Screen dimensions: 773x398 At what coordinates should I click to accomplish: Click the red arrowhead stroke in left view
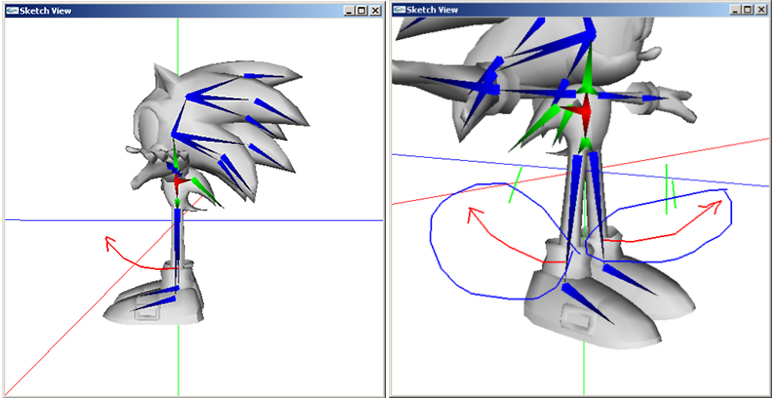pos(110,244)
